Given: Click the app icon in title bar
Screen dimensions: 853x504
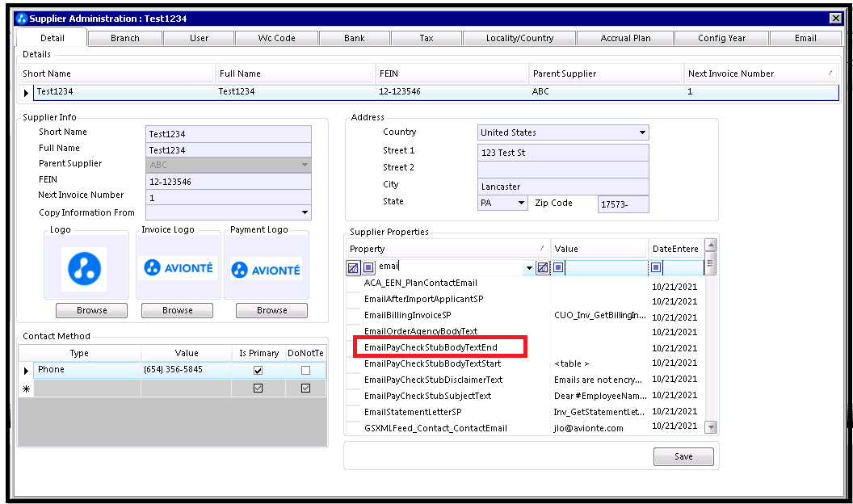Looking at the screenshot, I should point(22,19).
